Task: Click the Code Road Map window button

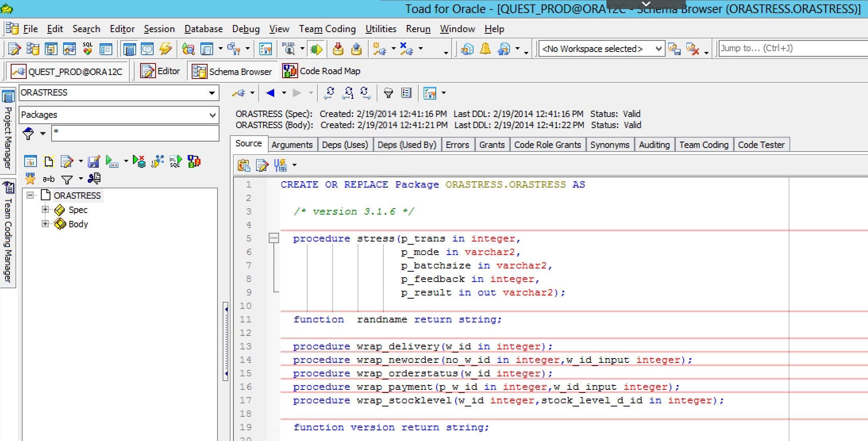Action: click(x=321, y=71)
